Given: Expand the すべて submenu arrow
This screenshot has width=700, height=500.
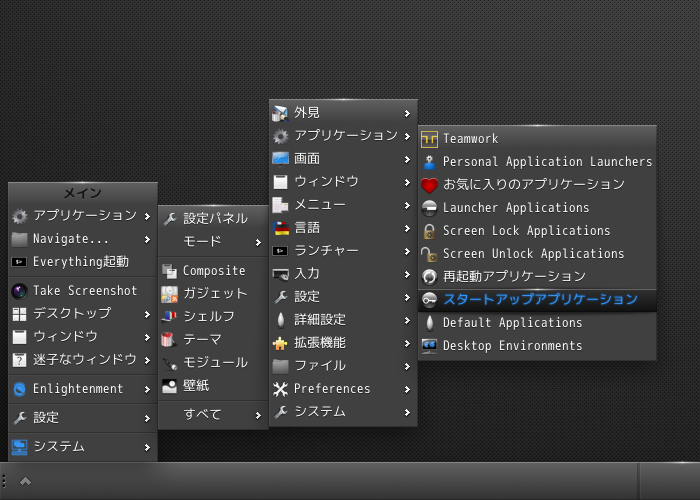Looking at the screenshot, I should click(x=258, y=415).
